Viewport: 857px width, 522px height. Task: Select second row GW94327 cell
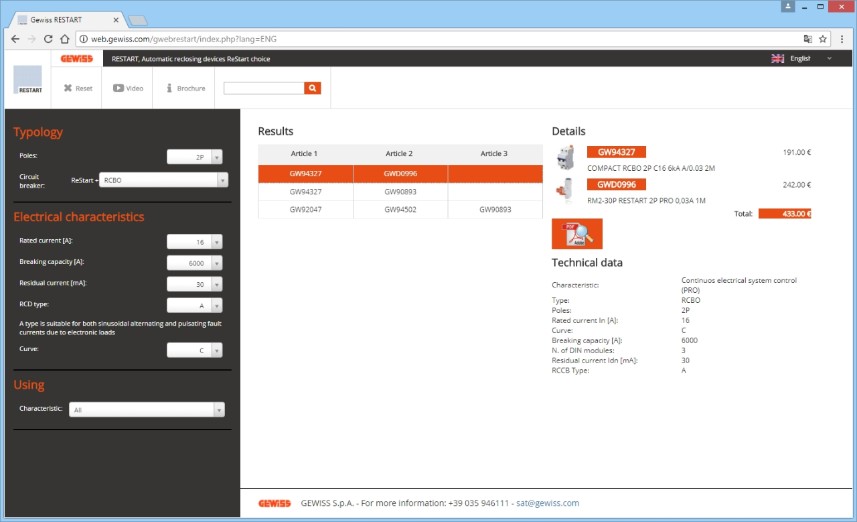click(x=306, y=191)
